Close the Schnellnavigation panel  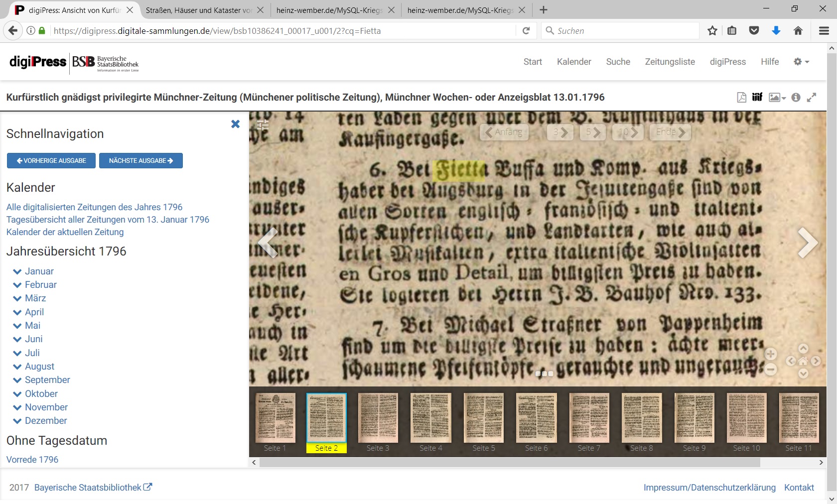click(236, 124)
